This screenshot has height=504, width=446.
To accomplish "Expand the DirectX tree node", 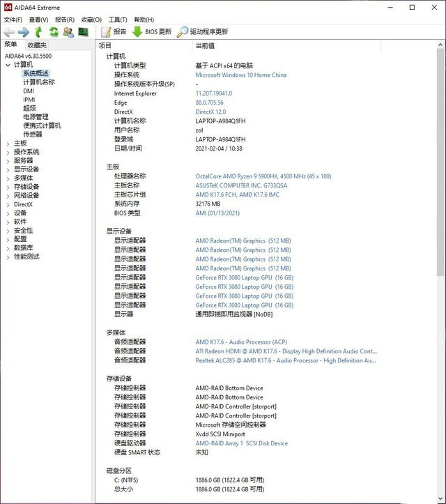I will (x=8, y=205).
